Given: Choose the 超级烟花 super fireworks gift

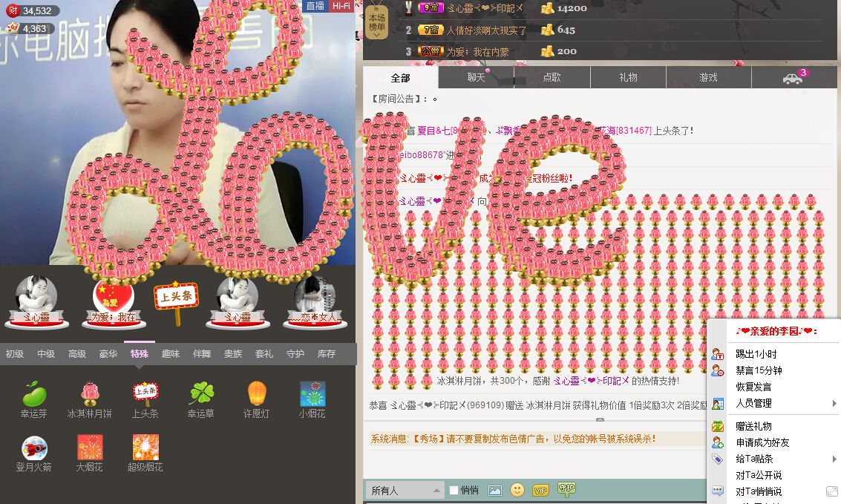Looking at the screenshot, I should [x=145, y=448].
